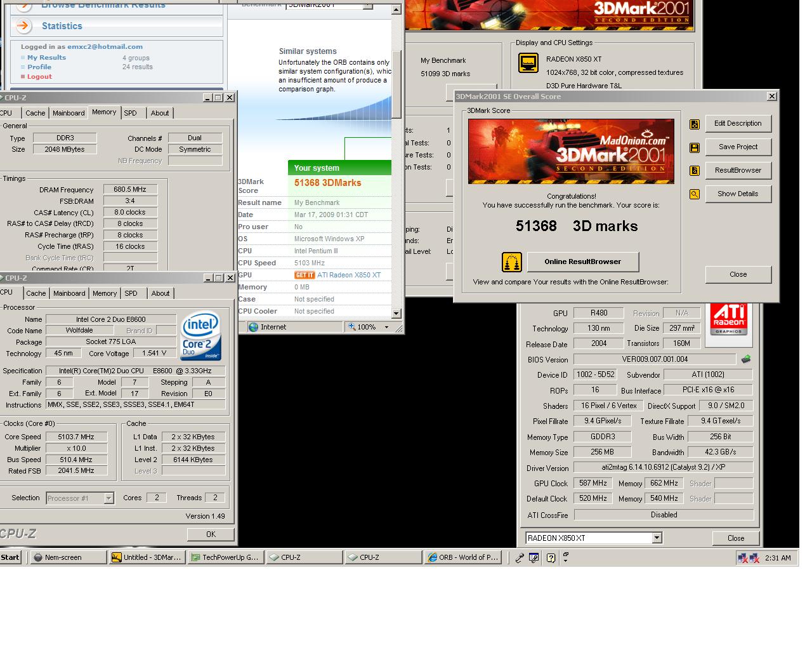The width and height of the screenshot is (812, 650).
Task: Click the Edit Description button
Action: [738, 123]
